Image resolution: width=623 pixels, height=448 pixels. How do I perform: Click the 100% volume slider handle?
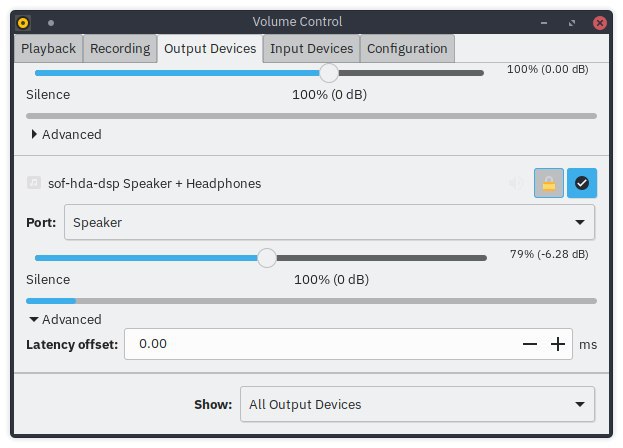[x=329, y=73]
